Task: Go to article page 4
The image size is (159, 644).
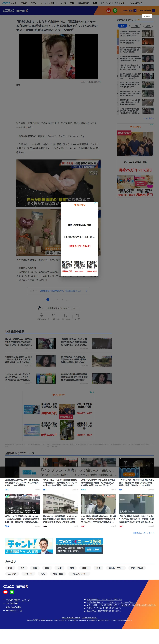Action: (x=62, y=300)
